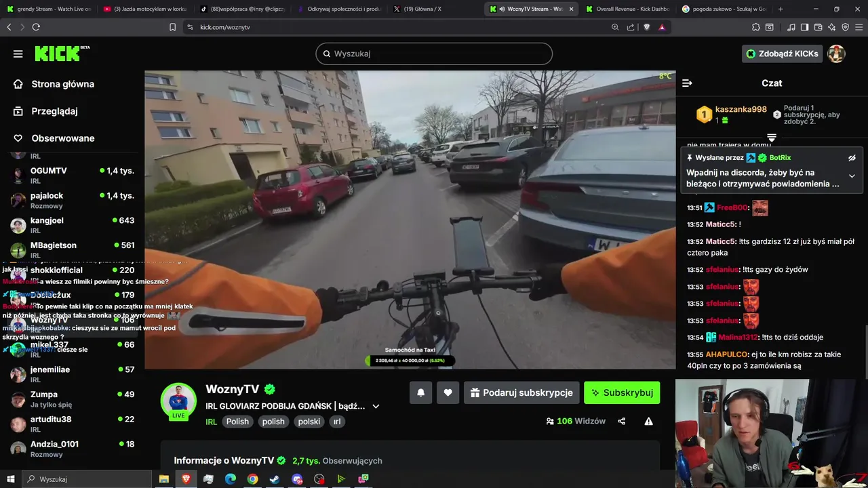868x488 pixels.
Task: Open the IRL category link
Action: point(211,422)
